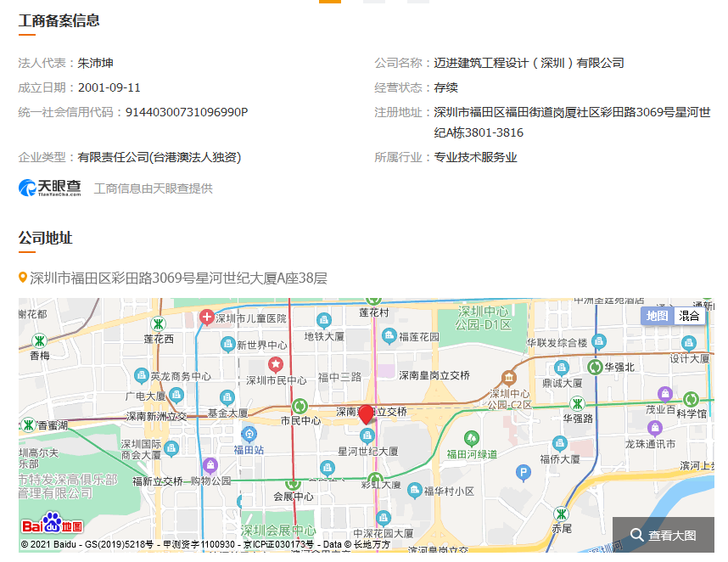Click the 深圳市儿童医院 hospital icon
Viewport: 728px width, 562px height.
coord(206,318)
